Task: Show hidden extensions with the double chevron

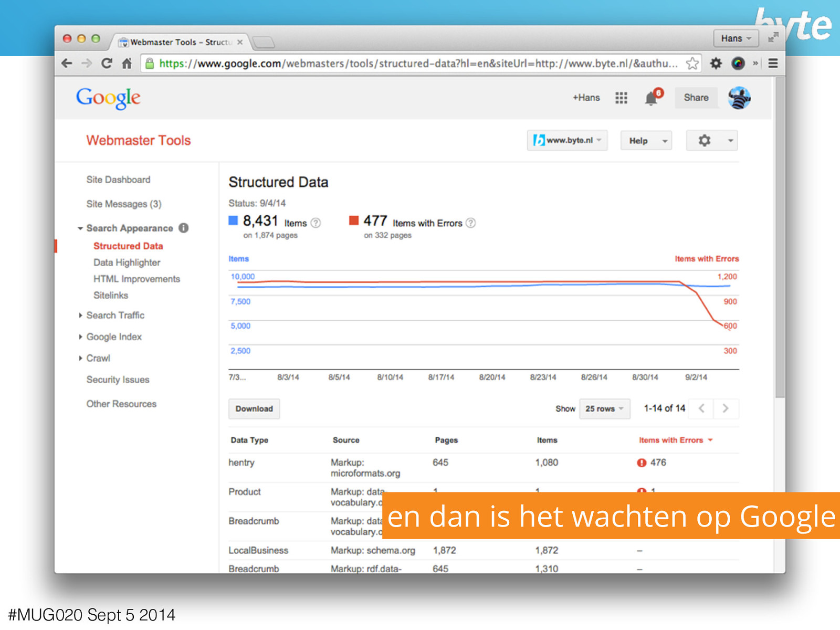Action: tap(755, 64)
